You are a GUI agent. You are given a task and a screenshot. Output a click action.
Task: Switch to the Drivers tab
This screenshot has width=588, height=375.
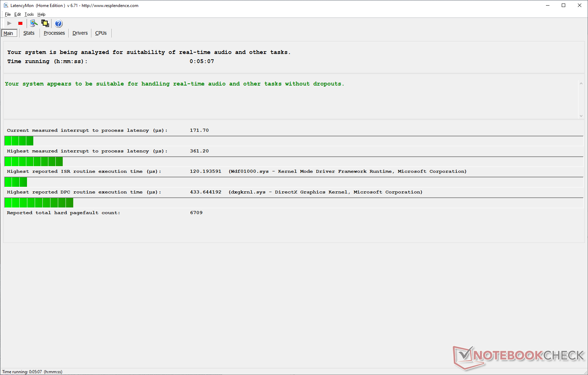(80, 33)
